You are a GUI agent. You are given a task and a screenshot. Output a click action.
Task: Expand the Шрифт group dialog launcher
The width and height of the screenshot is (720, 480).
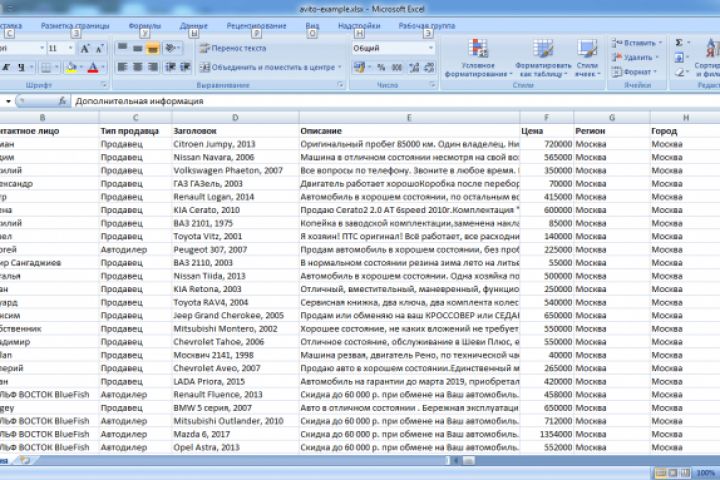click(104, 85)
